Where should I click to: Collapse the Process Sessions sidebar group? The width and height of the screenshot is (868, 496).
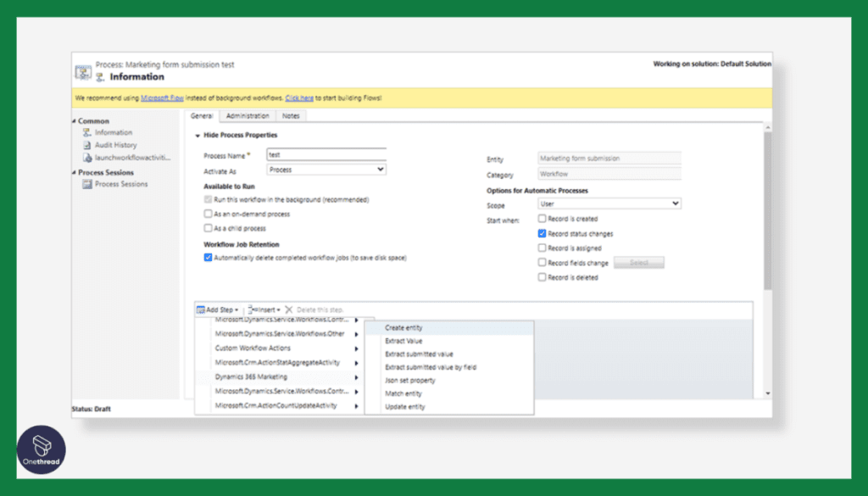tap(75, 172)
